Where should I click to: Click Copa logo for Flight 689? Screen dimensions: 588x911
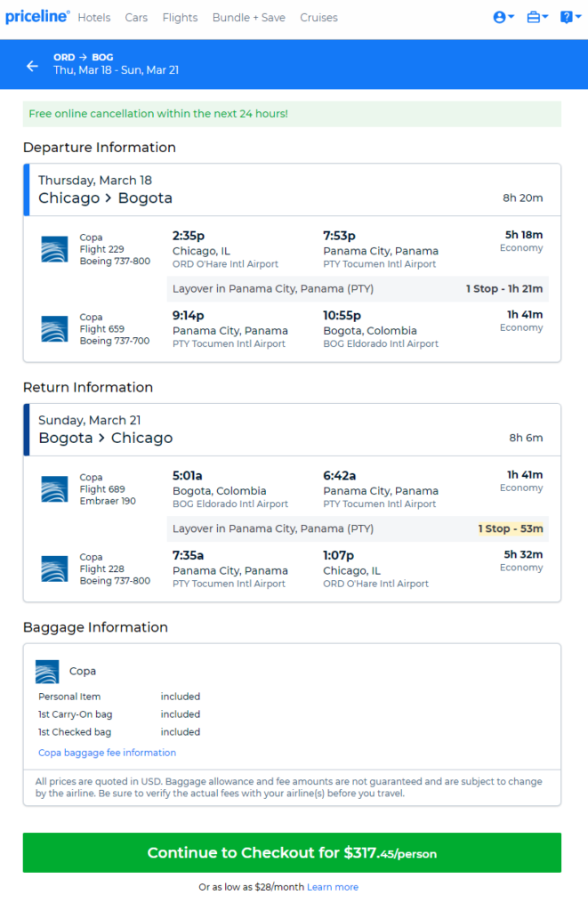54,489
